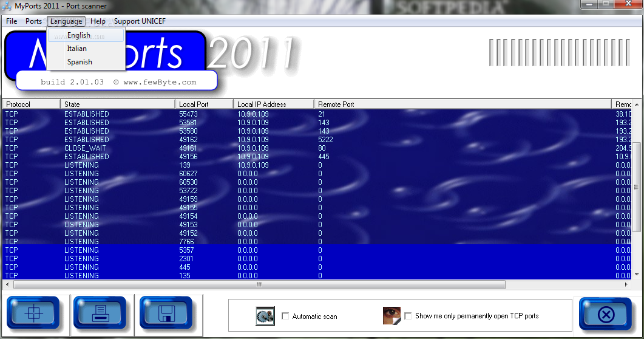Select row with local port 53581
This screenshot has width=644, height=339.
(317, 123)
